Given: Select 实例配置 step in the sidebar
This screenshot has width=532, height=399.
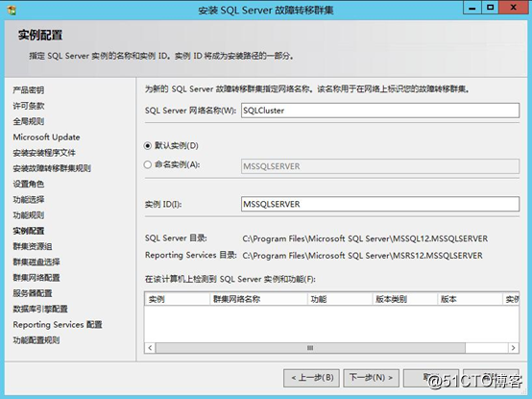Looking at the screenshot, I should coord(29,231).
